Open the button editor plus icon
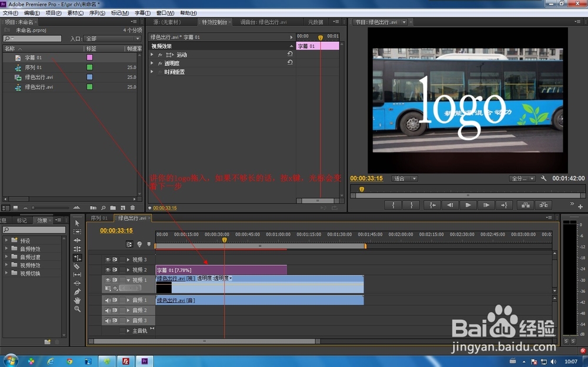Screen dimensions: 588x367 580,207
